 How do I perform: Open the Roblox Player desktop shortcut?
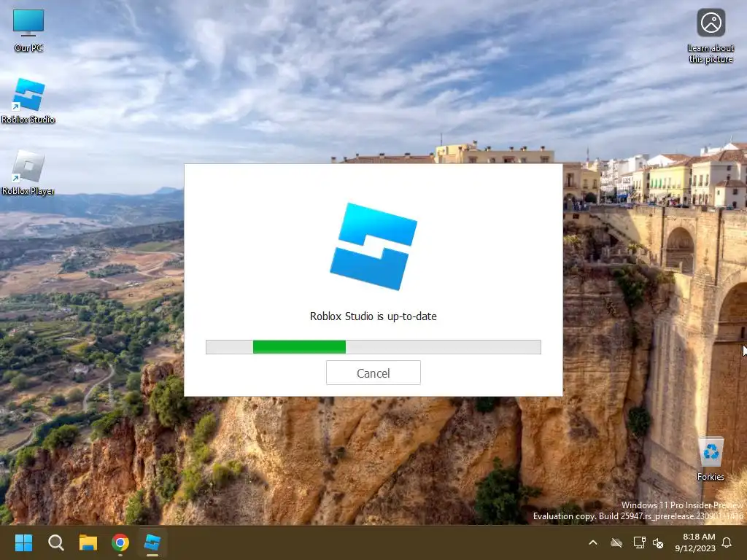pyautogui.click(x=28, y=172)
